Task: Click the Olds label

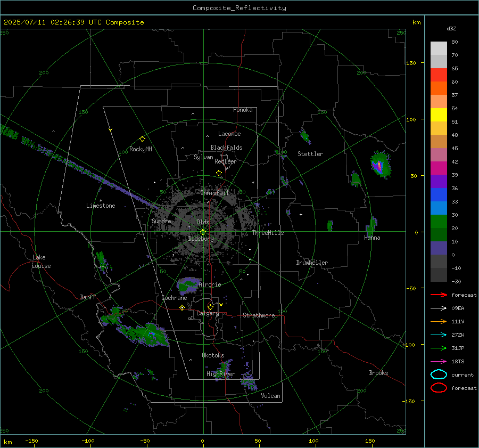Action: pos(203,222)
